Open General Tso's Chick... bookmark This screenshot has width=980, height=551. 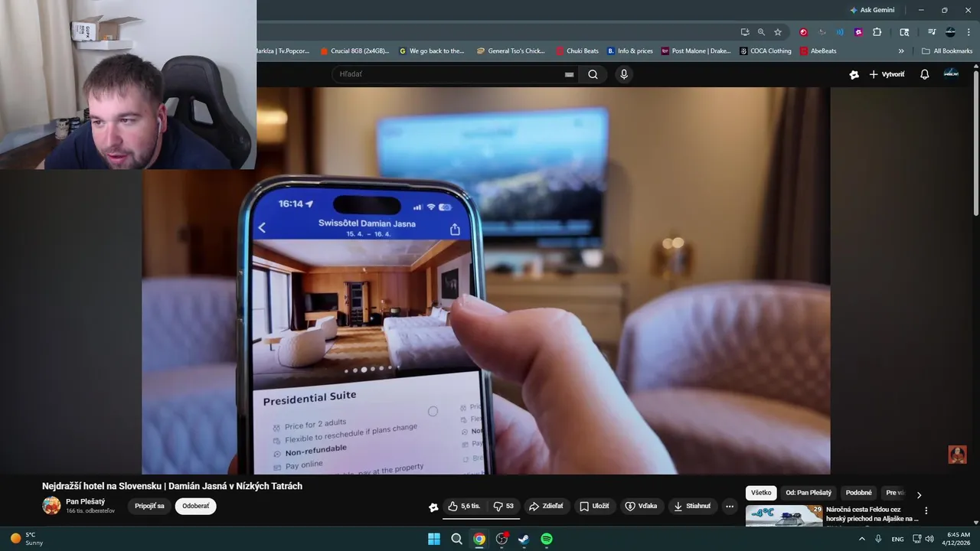[511, 51]
